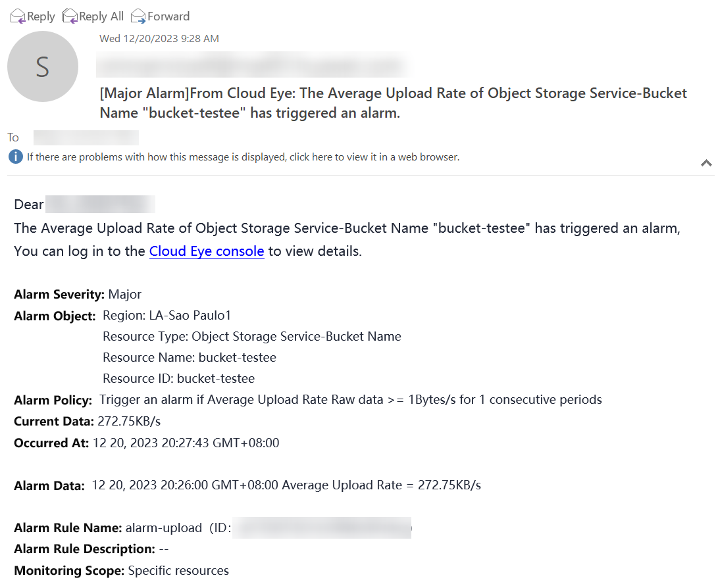Click the view in web browser info bar
This screenshot has height=588, width=716.
tap(243, 157)
